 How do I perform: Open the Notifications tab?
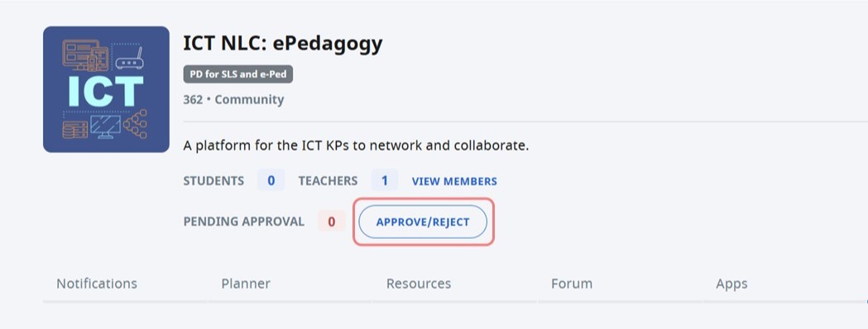click(97, 284)
